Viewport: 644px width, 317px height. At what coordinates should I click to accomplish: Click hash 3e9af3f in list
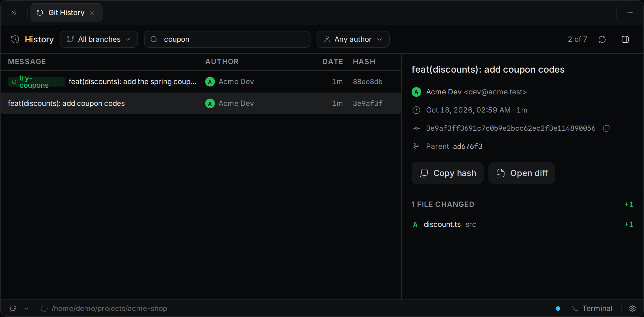coord(368,103)
